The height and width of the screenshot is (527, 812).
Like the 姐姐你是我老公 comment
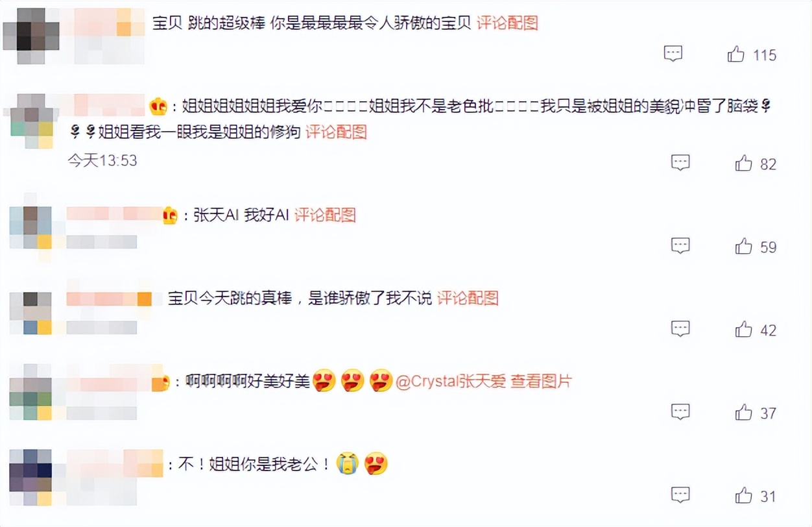743,496
